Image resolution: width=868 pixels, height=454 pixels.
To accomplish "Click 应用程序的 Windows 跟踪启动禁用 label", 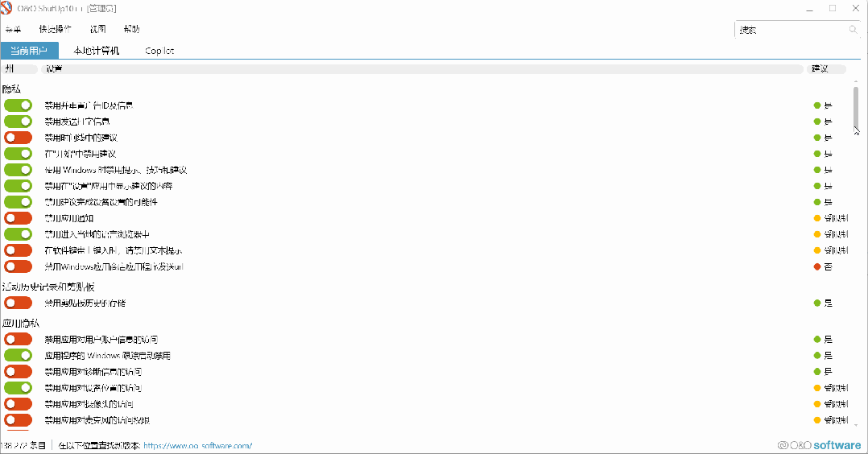I will tap(107, 355).
